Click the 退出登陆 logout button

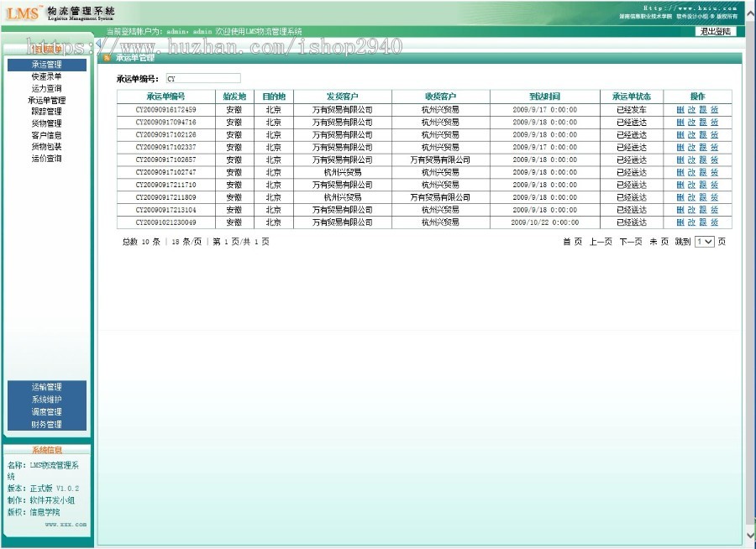716,31
